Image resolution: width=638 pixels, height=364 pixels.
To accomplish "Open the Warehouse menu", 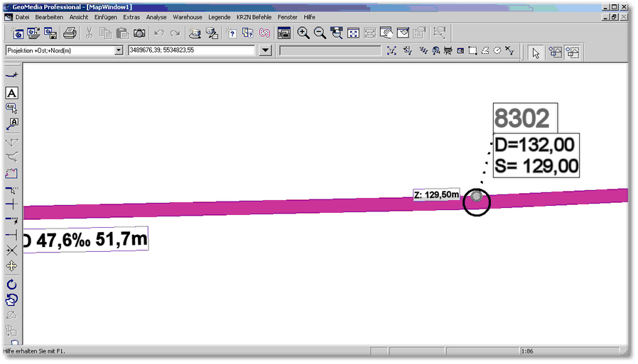I will click(x=188, y=16).
